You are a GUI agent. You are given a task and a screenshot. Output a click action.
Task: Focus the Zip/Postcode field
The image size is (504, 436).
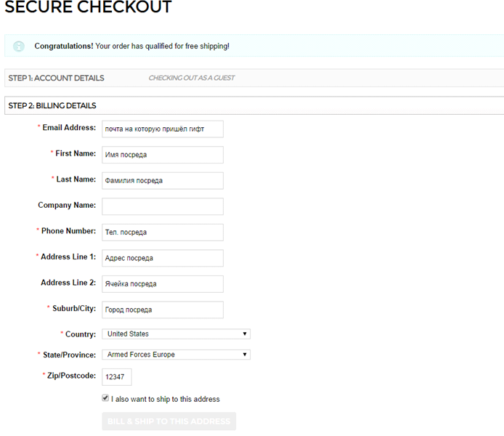click(x=116, y=377)
